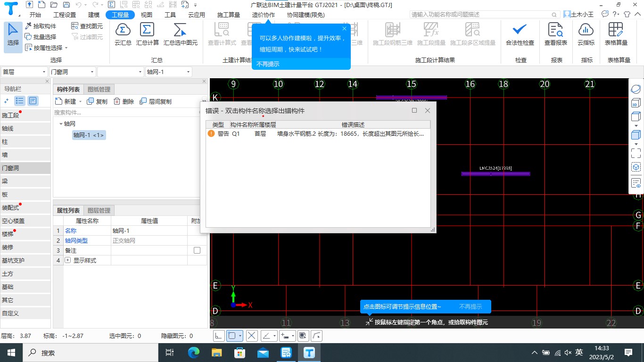This screenshot has height=362, width=644.
Task: Run 合法性检查 validity check
Action: tap(520, 34)
